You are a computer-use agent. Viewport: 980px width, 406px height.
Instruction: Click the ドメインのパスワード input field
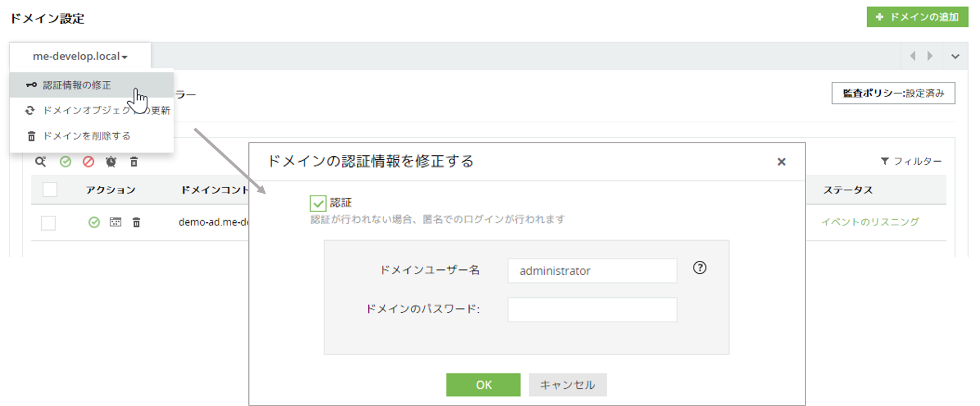click(x=592, y=310)
